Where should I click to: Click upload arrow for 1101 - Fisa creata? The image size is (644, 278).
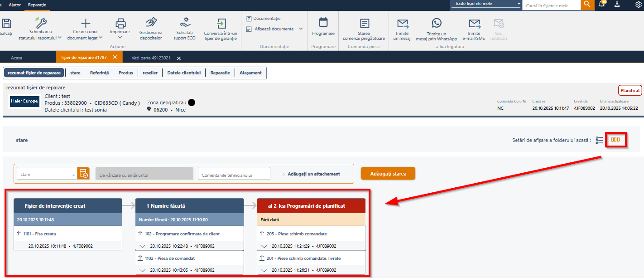point(19,234)
